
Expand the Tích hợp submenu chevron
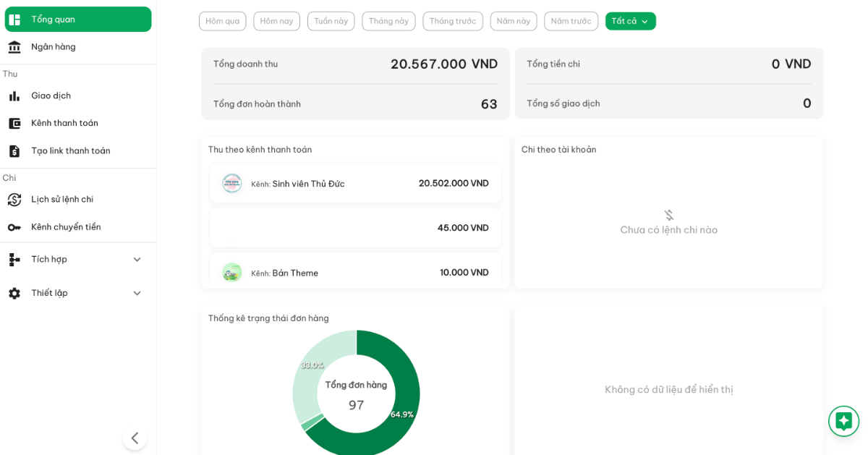pyautogui.click(x=137, y=259)
